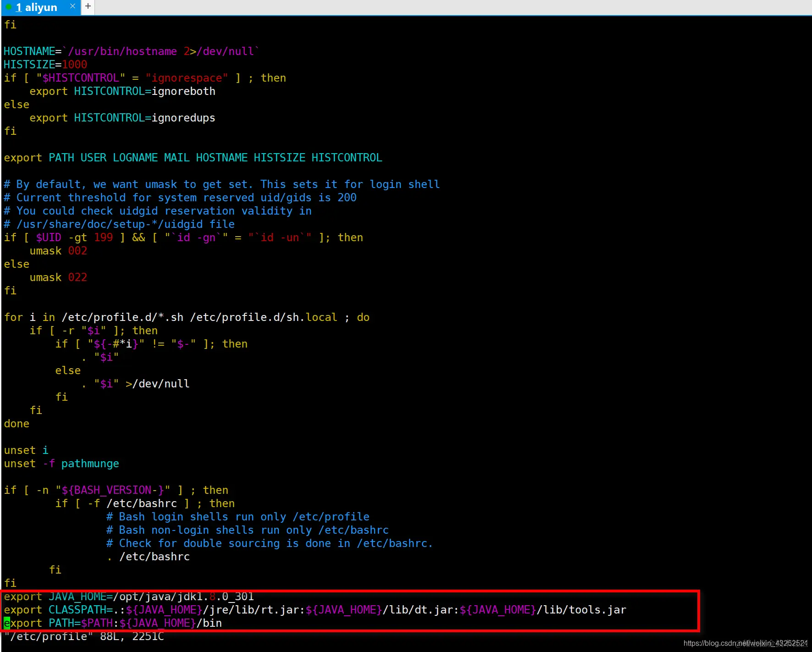Click the word "done" ending the loop
Image resolution: width=812 pixels, height=652 pixels.
[17, 424]
